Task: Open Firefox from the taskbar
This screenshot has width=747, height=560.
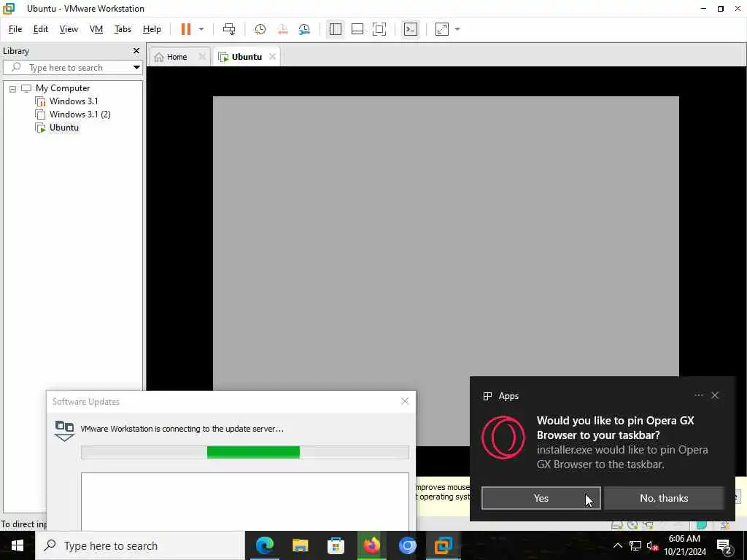Action: [371, 545]
